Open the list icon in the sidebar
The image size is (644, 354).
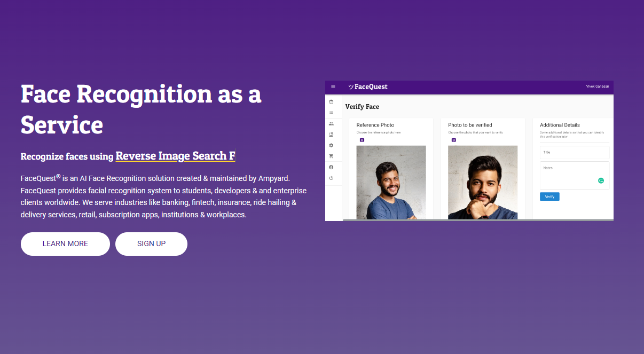[x=331, y=113]
